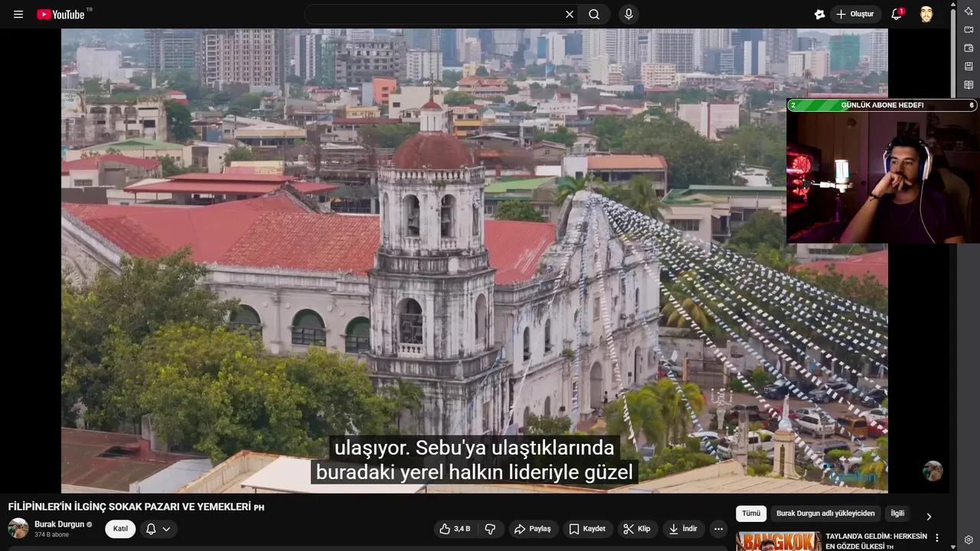This screenshot has height=551, width=980.
Task: Click the video title FİLİPİNLER'İN İLGİNÇ SOKAK PAZARI
Action: click(136, 507)
